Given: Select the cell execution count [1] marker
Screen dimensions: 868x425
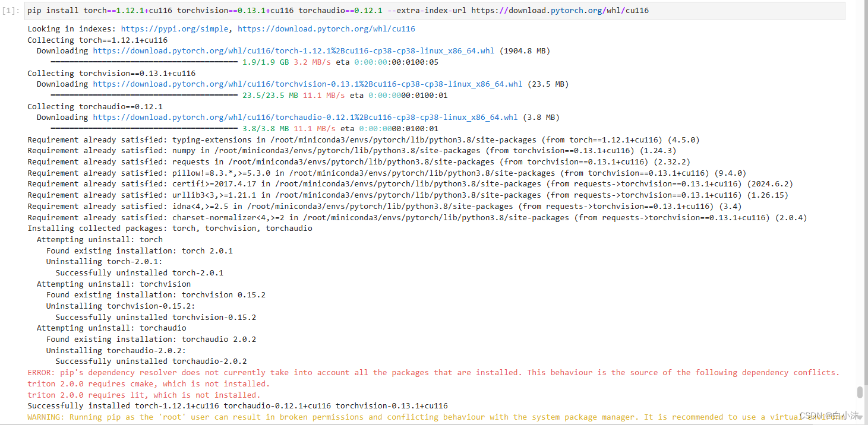Looking at the screenshot, I should click(10, 10).
